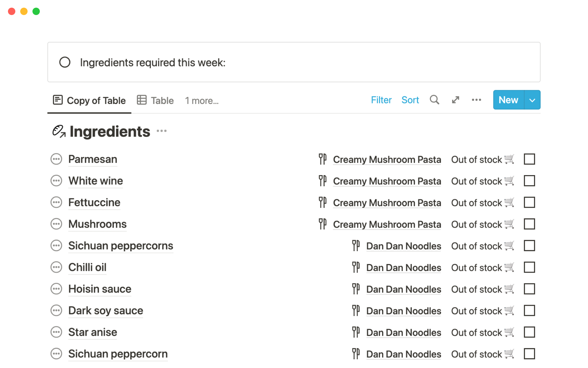Click the Filter button
588x368 pixels.
point(381,100)
